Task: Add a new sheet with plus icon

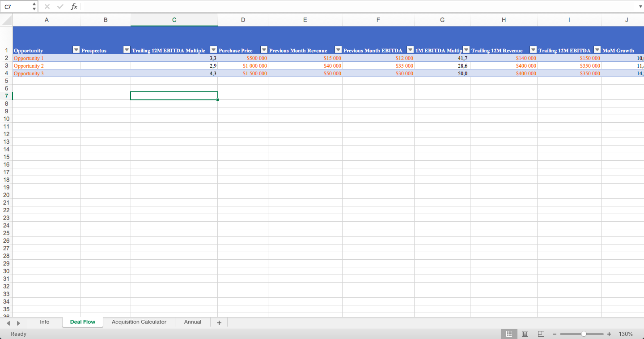Action: point(219,322)
